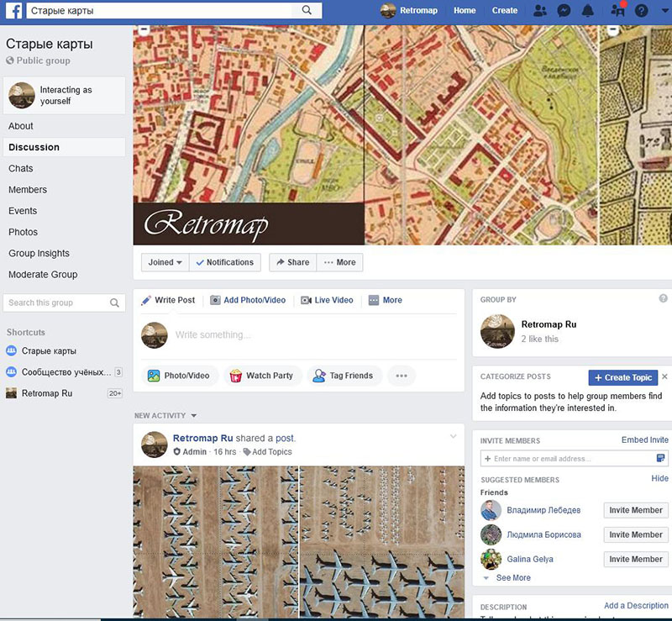Click the Create Topic button

pos(622,377)
